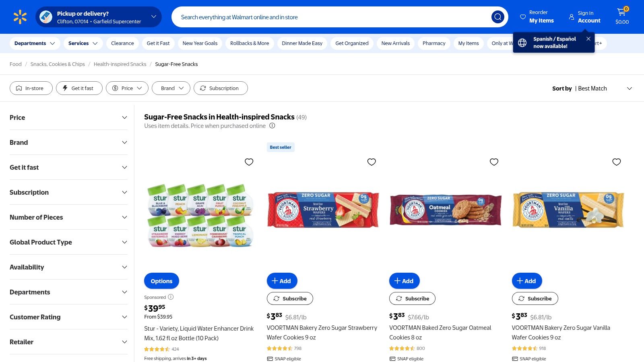This screenshot has width=644, height=362.
Task: Expand the Customer Rating filter
Action: [68, 317]
